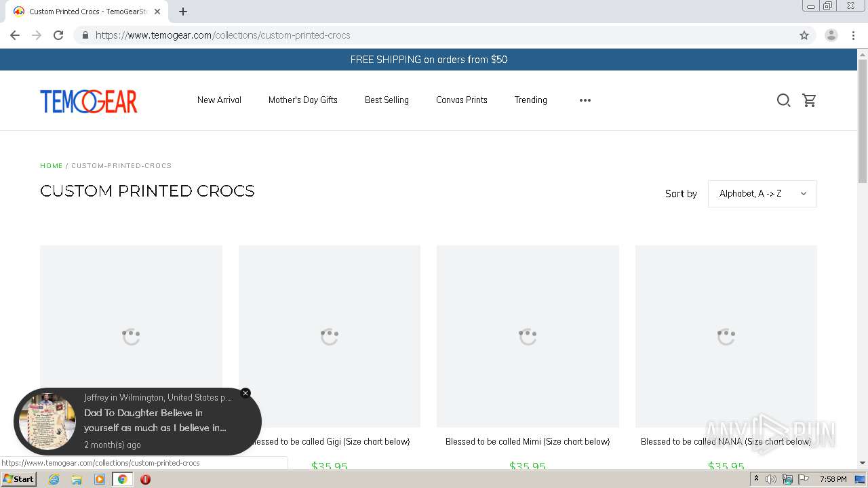Screen dimensions: 868x488
Task: Open the Sort by Alphabet A-Z dropdown
Action: pos(762,194)
